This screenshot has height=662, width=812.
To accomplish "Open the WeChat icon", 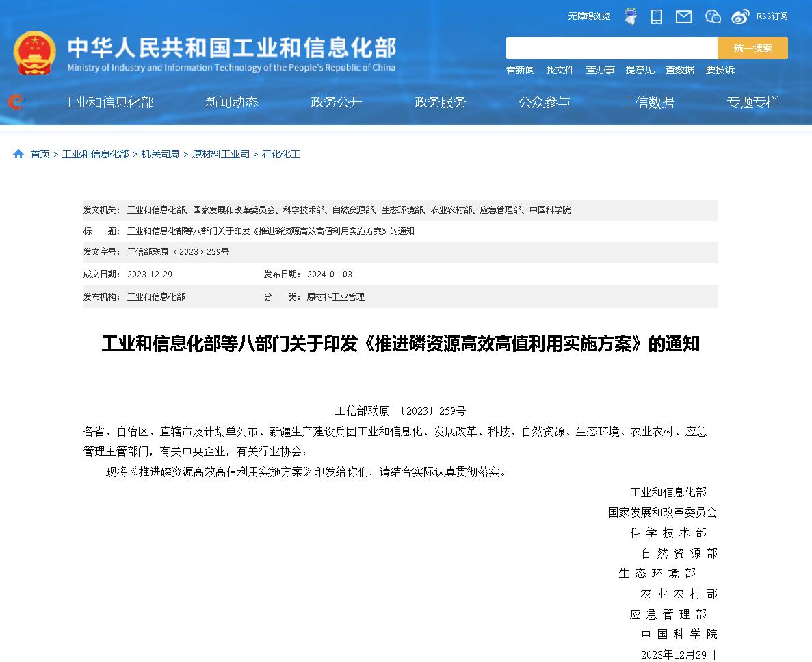I will [713, 16].
